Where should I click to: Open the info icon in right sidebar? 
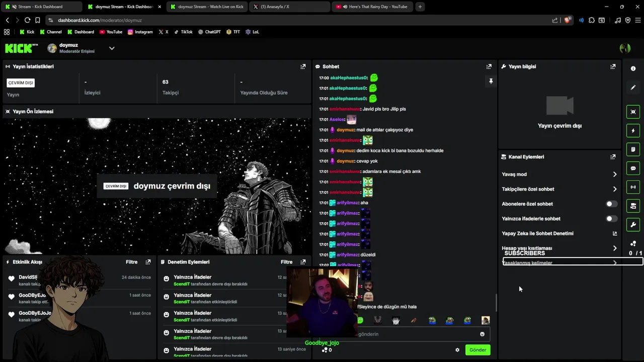coord(633,68)
